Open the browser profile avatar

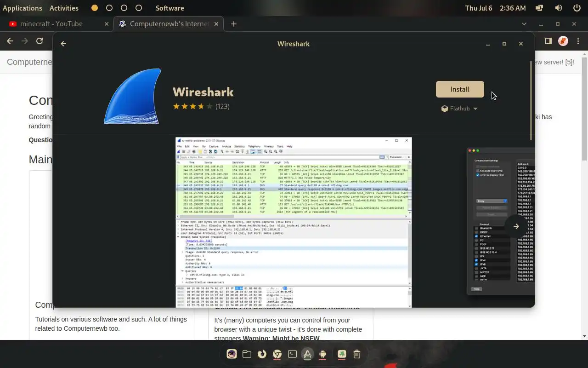pos(563,41)
